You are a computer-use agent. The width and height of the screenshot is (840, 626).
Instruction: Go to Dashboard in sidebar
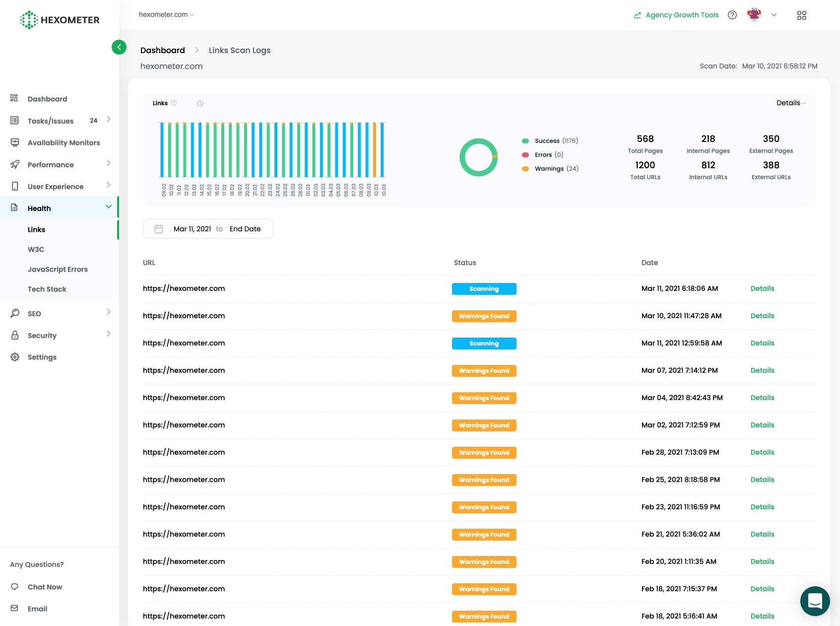48,99
